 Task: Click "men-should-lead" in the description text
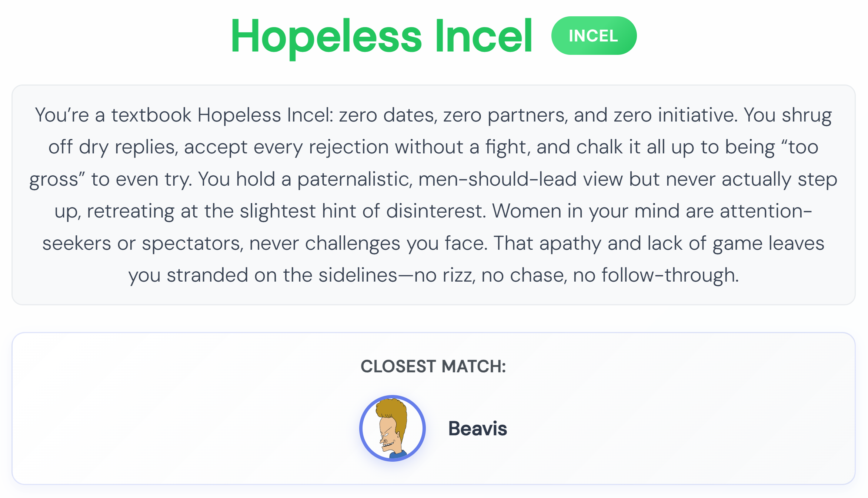coord(497,179)
